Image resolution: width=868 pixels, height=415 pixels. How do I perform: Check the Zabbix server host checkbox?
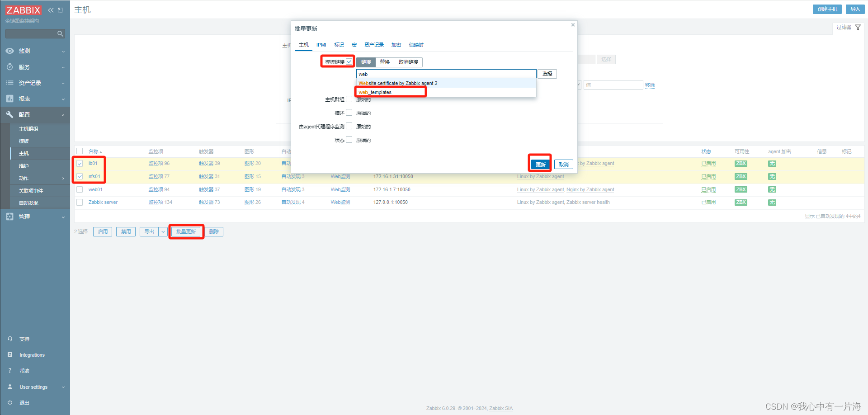[80, 202]
